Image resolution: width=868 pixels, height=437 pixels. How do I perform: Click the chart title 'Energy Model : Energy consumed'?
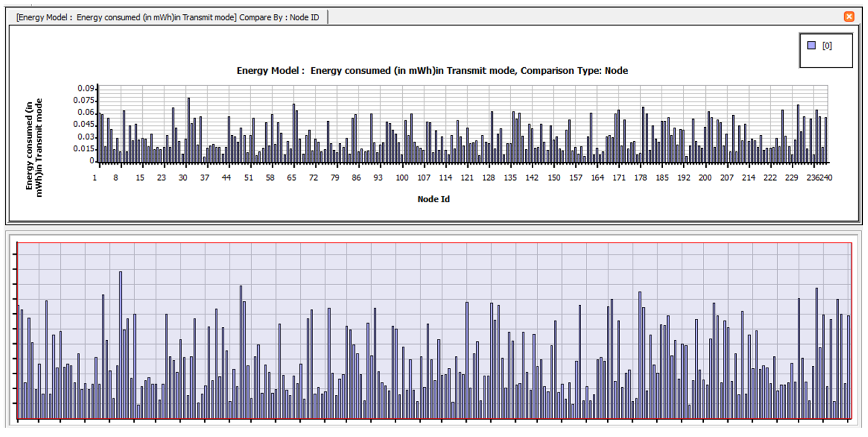[432, 71]
